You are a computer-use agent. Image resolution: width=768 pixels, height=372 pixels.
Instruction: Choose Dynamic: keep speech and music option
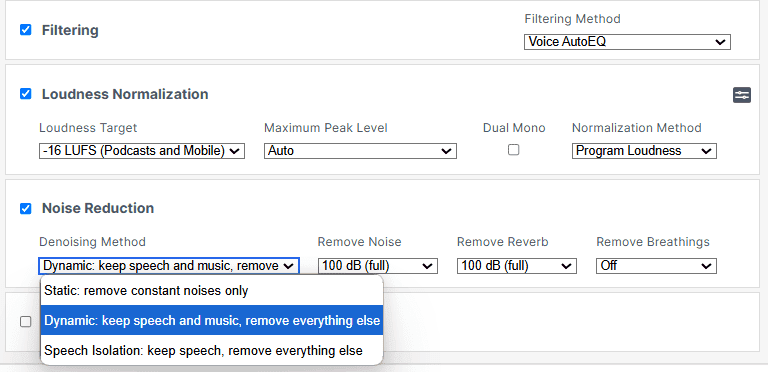coord(212,321)
